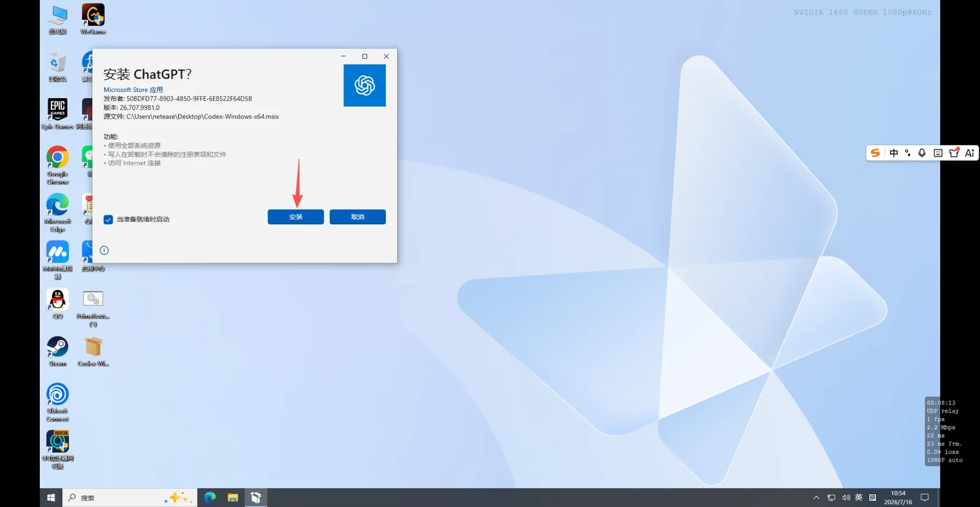The height and width of the screenshot is (507, 980).
Task: Click the Ai assistant icon on IME bar
Action: click(x=970, y=153)
